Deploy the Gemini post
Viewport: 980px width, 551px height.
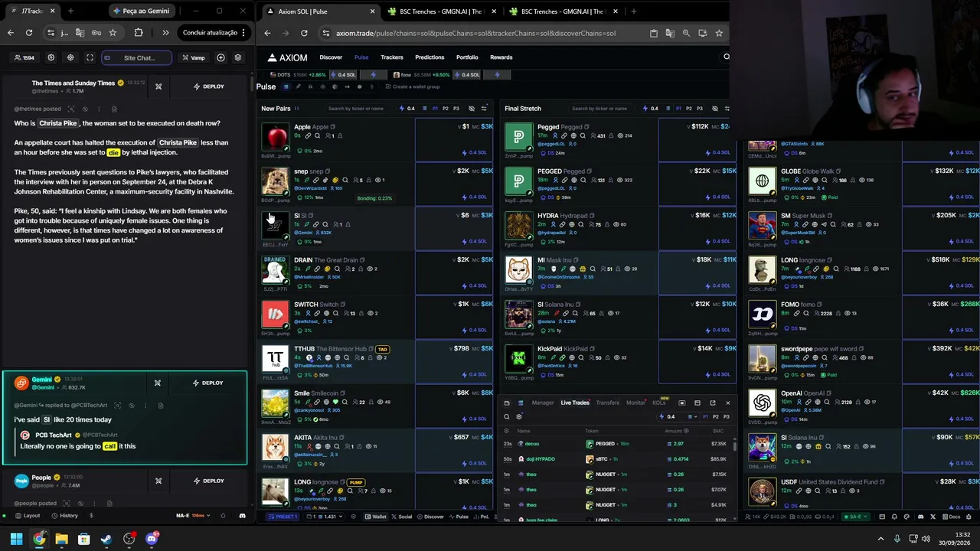(x=208, y=383)
